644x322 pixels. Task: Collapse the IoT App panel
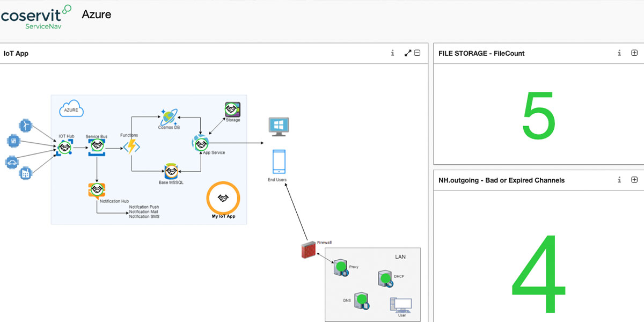[x=417, y=53]
